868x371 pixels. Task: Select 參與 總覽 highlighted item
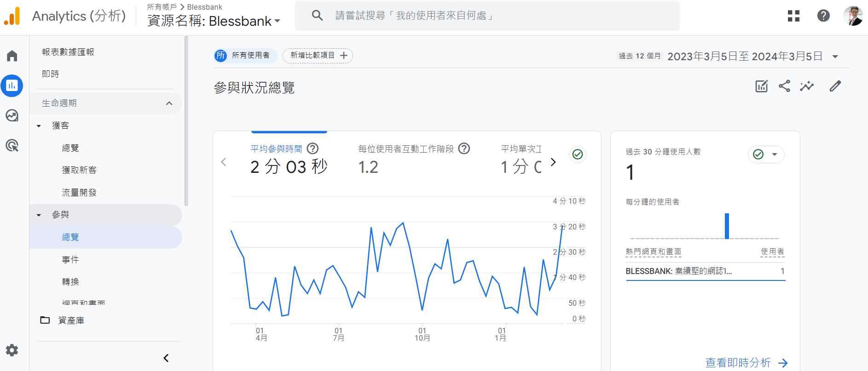pyautogui.click(x=106, y=237)
